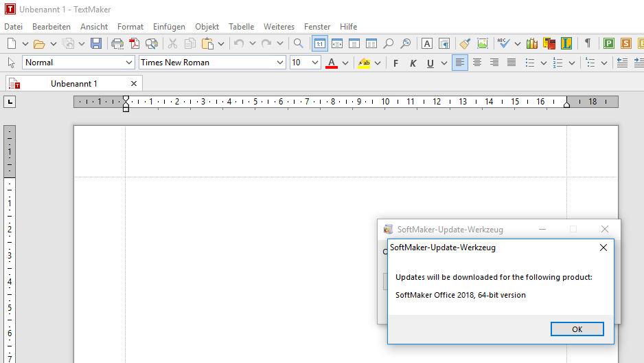Open the font size 10 dropdown
Image resolution: width=644 pixels, height=363 pixels.
pyautogui.click(x=315, y=63)
